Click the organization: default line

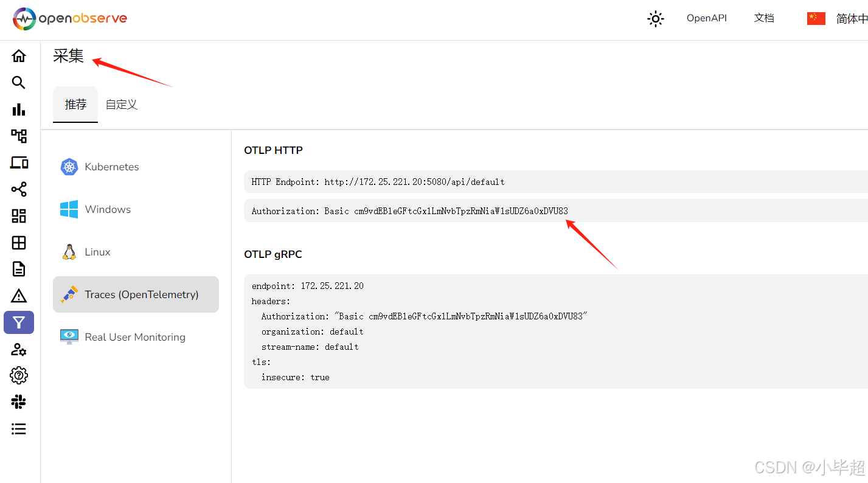(x=312, y=332)
